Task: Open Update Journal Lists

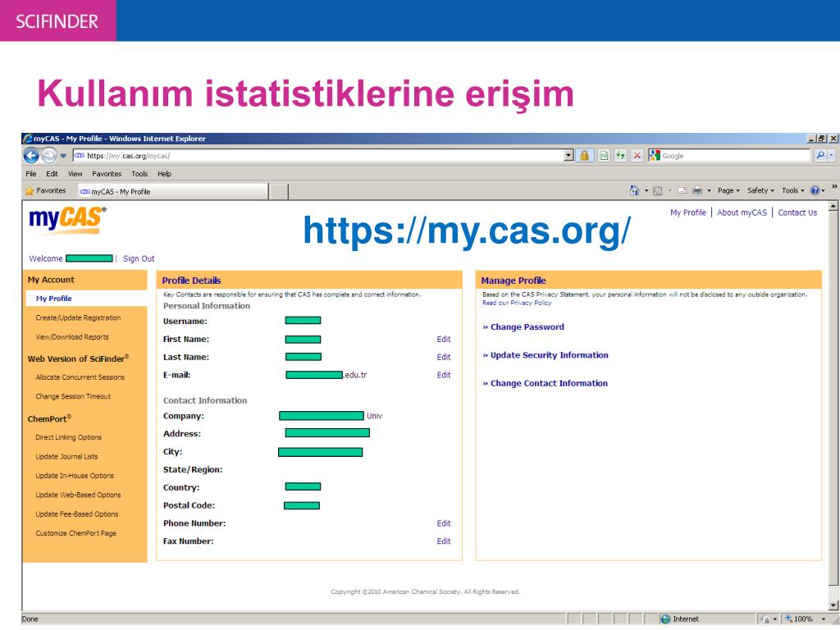Action: pos(67,456)
